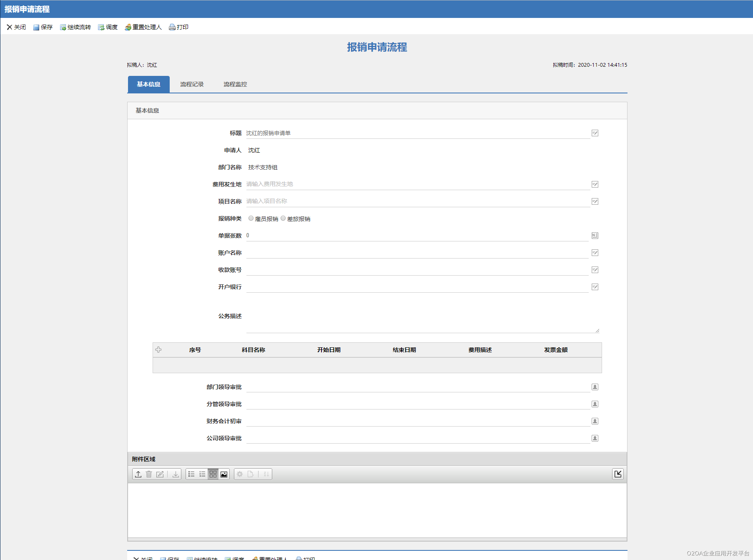753x560 pixels.
Task: Save the form using 保存
Action: point(43,27)
